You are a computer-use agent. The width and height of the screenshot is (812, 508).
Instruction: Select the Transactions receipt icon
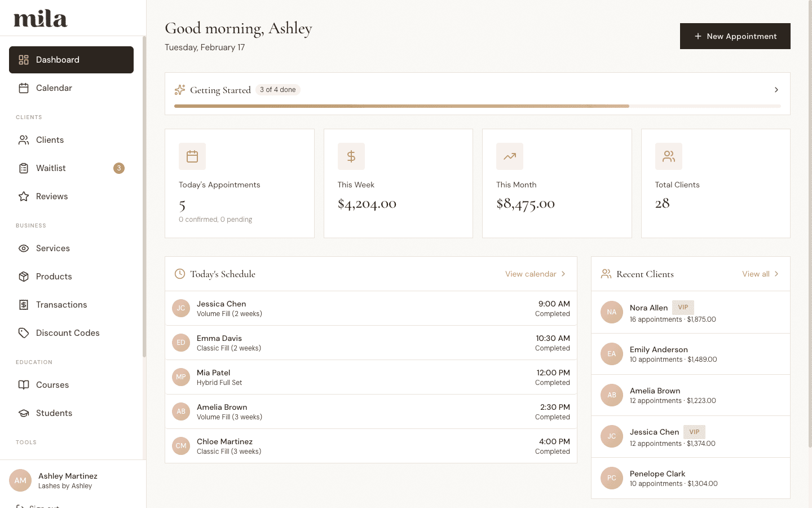coord(23,305)
